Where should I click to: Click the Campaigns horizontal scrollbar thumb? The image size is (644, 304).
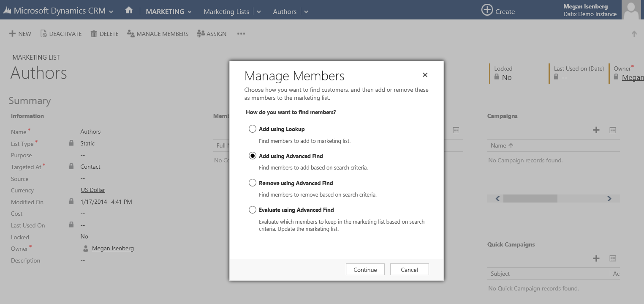coord(530,199)
